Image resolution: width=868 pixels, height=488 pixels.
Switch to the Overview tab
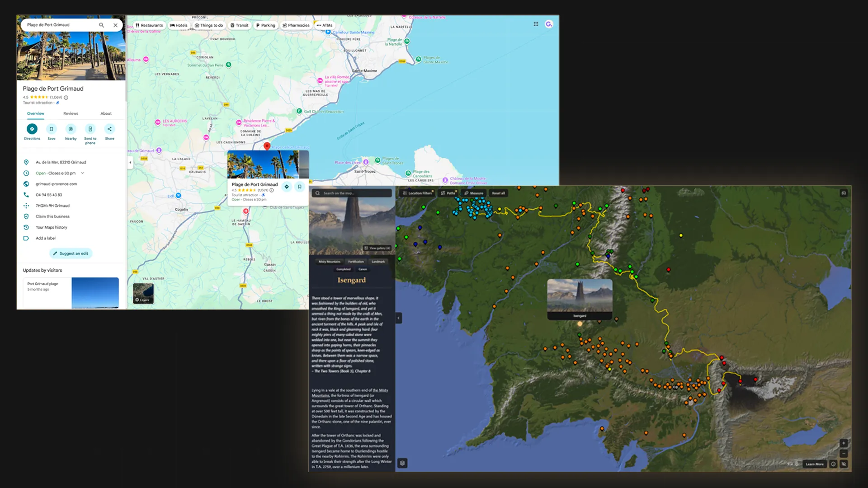point(36,113)
